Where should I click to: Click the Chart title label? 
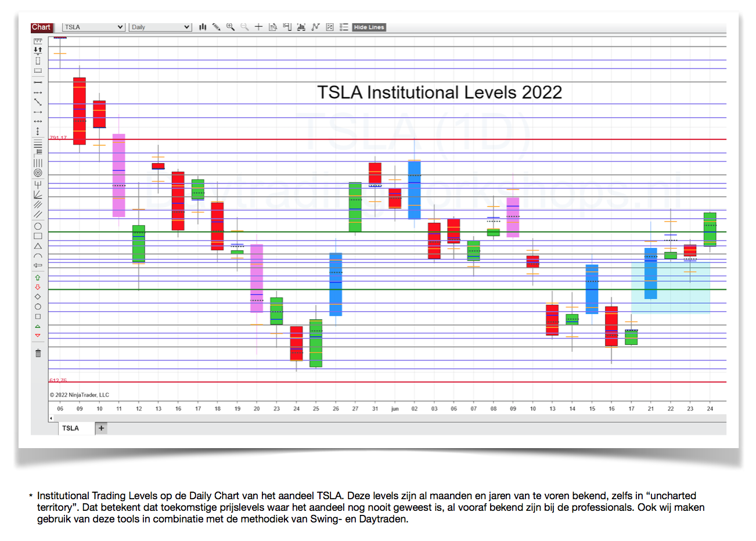(x=41, y=27)
